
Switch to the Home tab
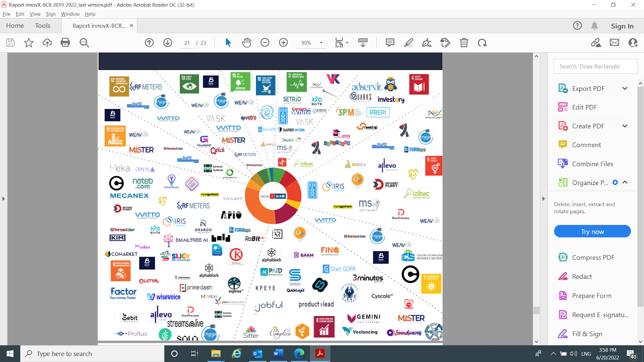click(15, 26)
